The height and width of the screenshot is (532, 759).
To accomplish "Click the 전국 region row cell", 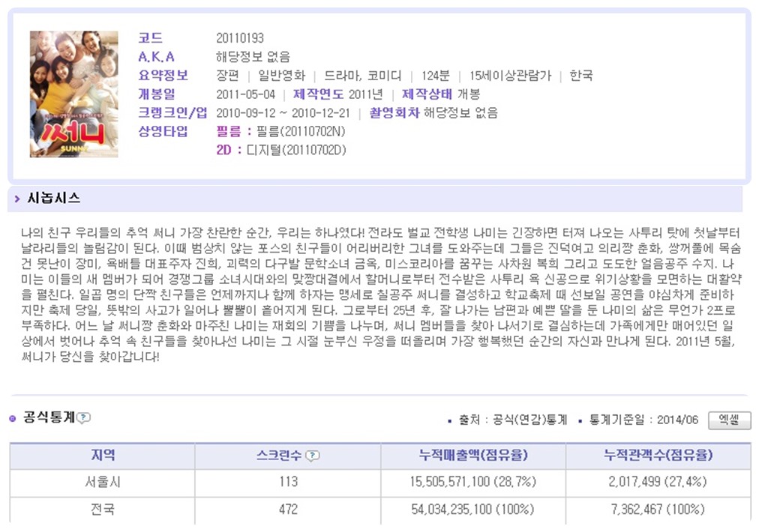I will pyautogui.click(x=103, y=510).
